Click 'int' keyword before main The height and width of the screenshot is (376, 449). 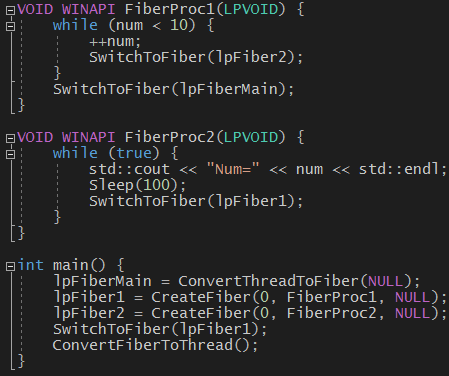(x=30, y=265)
